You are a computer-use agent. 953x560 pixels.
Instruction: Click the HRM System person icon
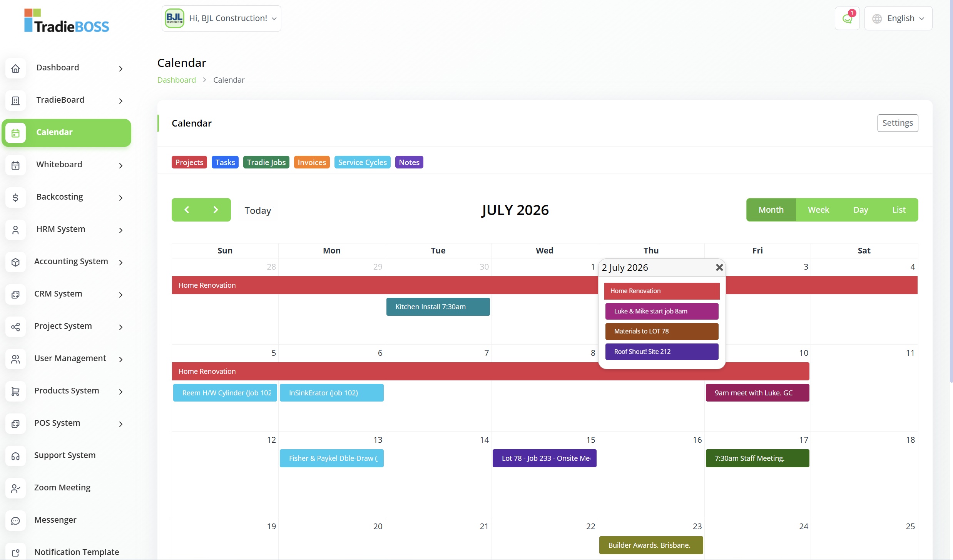click(15, 230)
